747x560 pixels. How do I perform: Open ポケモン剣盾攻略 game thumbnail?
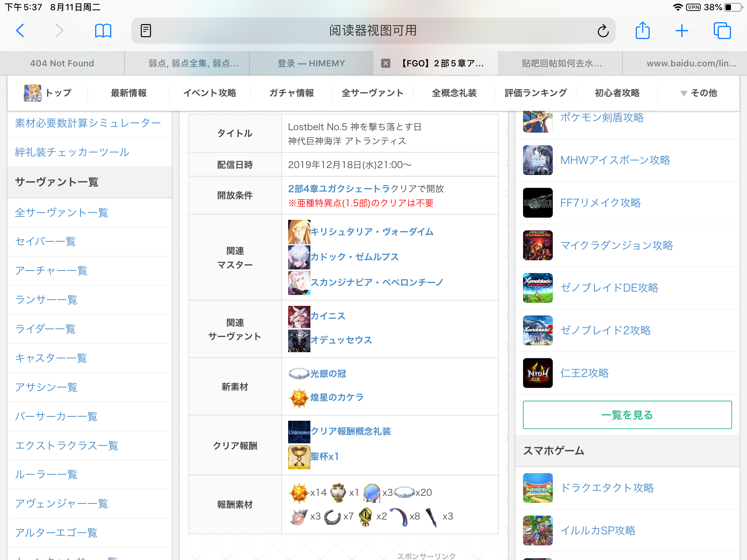[538, 121]
